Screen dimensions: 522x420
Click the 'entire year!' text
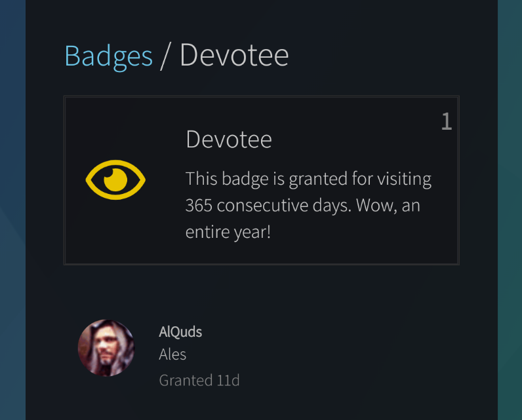[228, 232]
